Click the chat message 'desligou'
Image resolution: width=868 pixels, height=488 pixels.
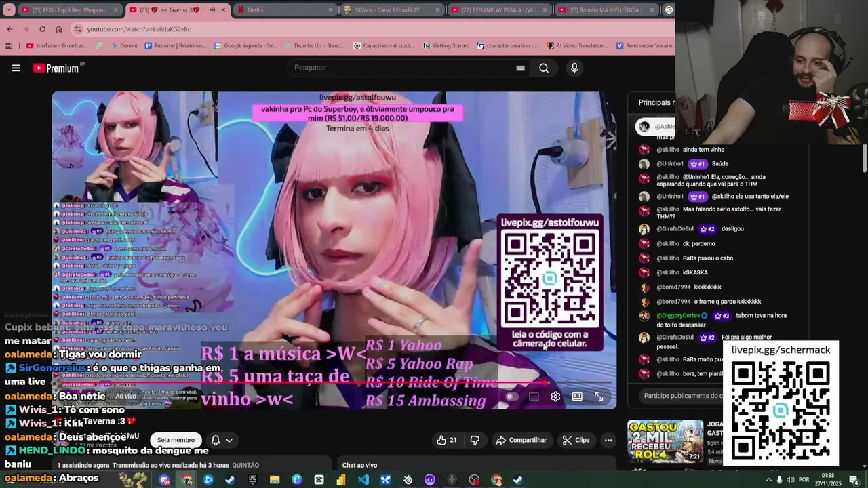(x=732, y=229)
